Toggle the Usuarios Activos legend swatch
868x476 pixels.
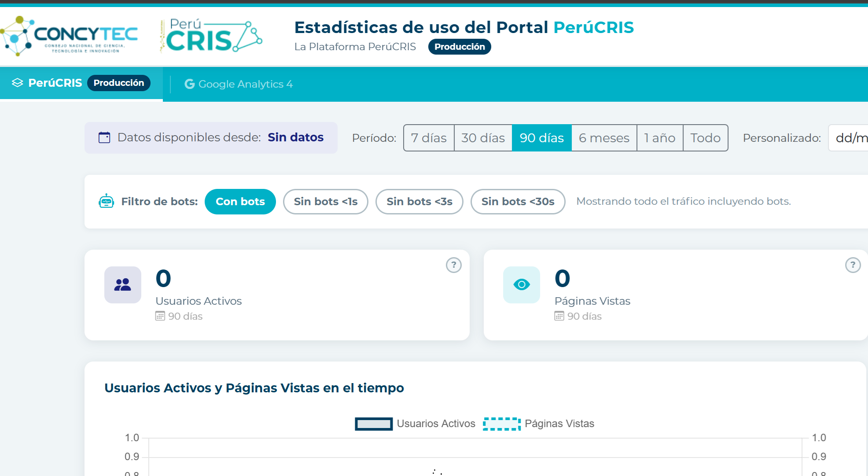click(374, 424)
